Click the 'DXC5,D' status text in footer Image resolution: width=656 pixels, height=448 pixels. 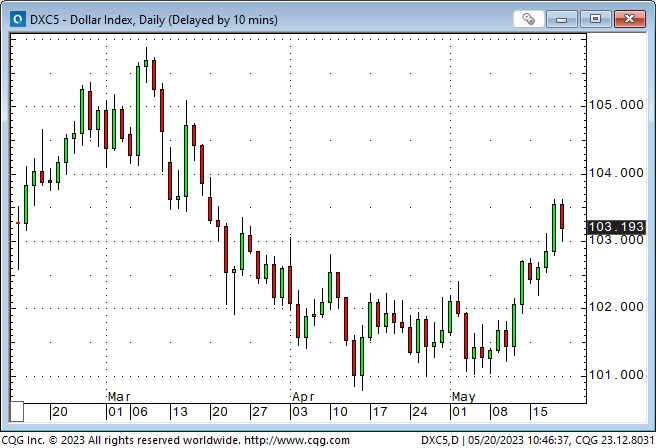pyautogui.click(x=440, y=440)
